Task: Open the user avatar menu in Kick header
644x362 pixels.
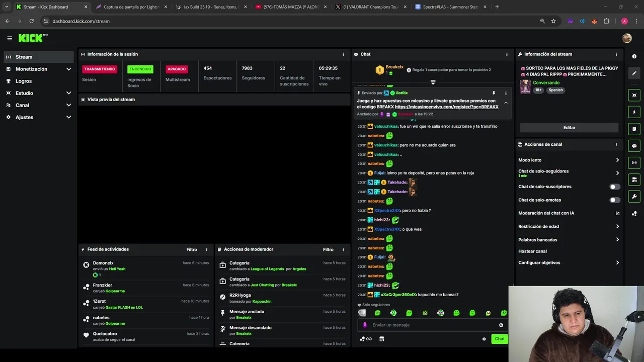Action: [x=627, y=38]
